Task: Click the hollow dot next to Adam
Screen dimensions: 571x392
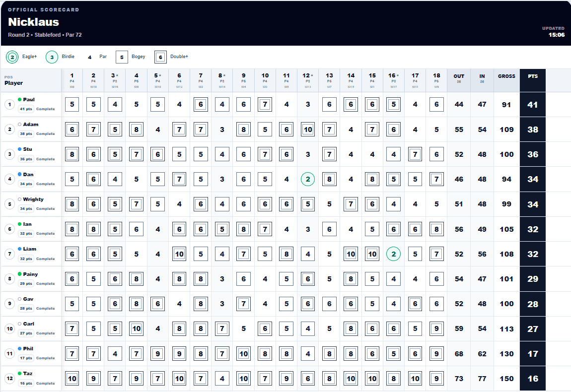Action: click(x=20, y=125)
